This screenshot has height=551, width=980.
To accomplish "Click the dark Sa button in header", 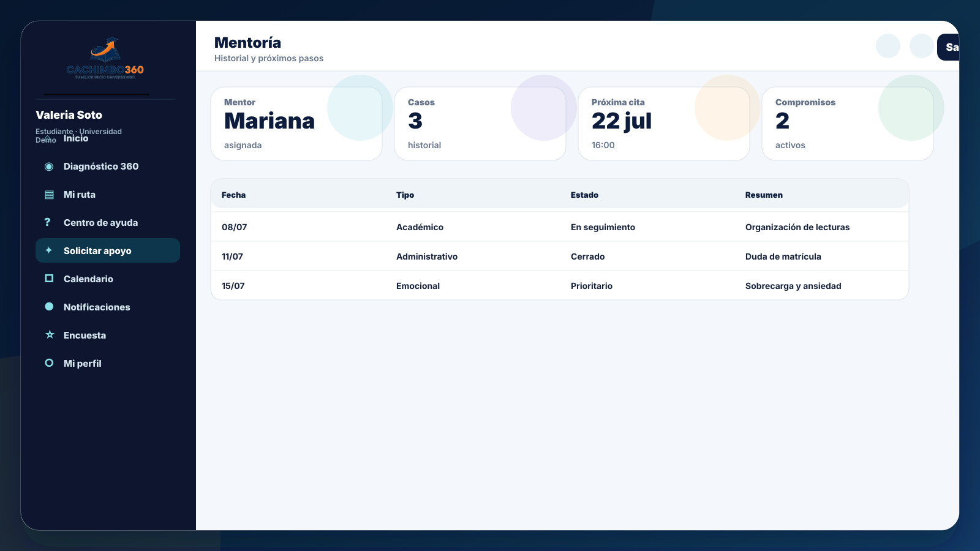I will [x=948, y=47].
